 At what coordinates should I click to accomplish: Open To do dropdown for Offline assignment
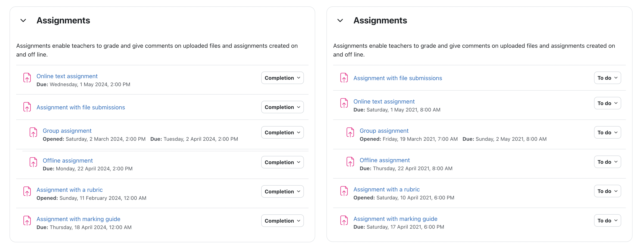click(x=607, y=162)
